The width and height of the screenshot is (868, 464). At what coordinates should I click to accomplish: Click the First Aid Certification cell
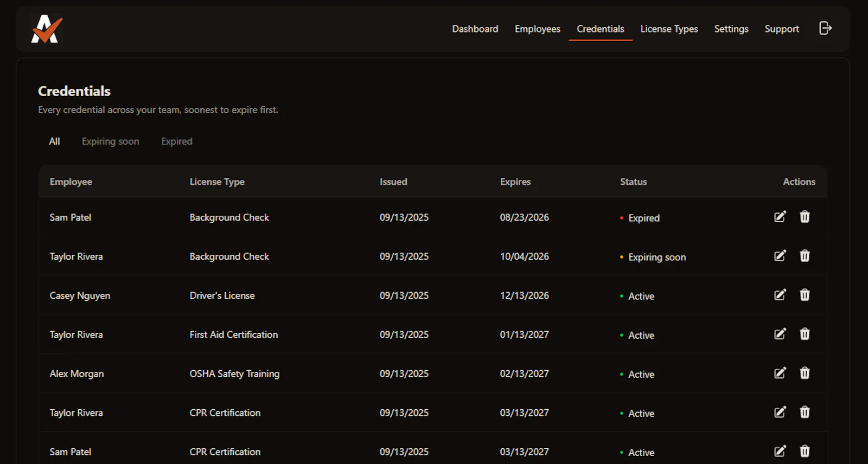(234, 334)
